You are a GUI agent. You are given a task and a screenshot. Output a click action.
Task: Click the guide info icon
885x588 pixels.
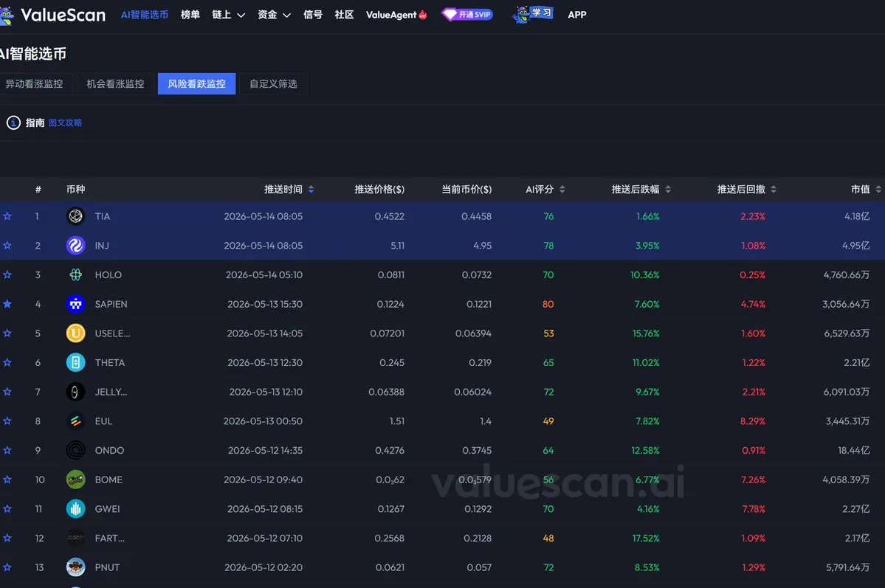pyautogui.click(x=13, y=122)
